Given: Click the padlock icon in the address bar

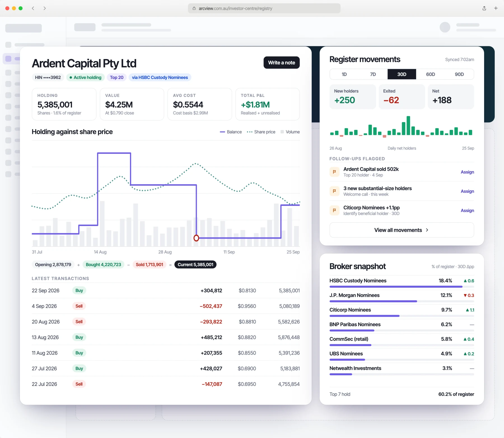Looking at the screenshot, I should 194,8.
